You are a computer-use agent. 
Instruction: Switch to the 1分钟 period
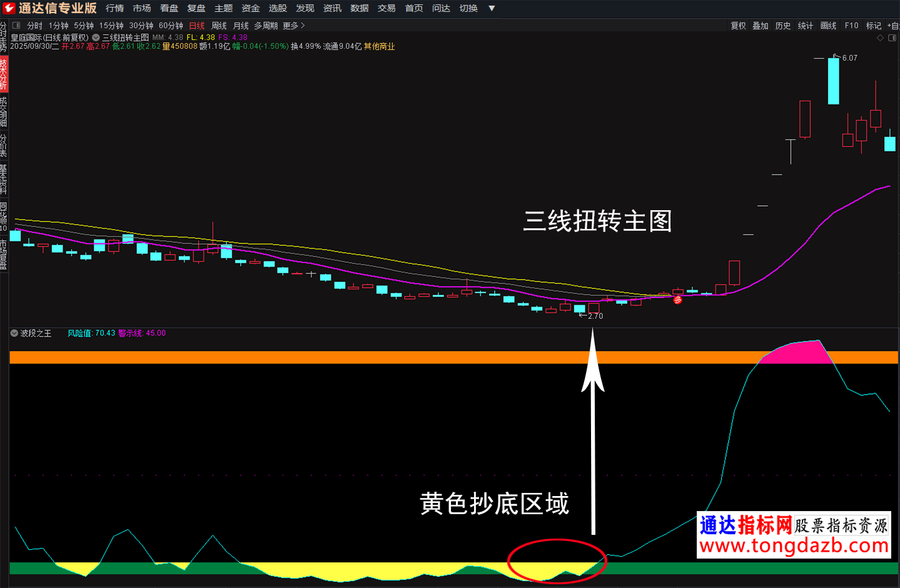[59, 26]
